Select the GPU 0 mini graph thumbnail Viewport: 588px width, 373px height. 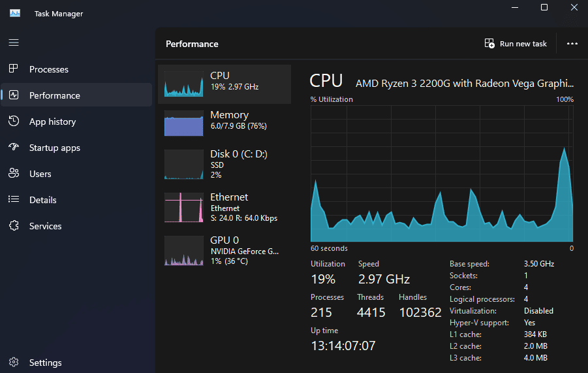(184, 251)
